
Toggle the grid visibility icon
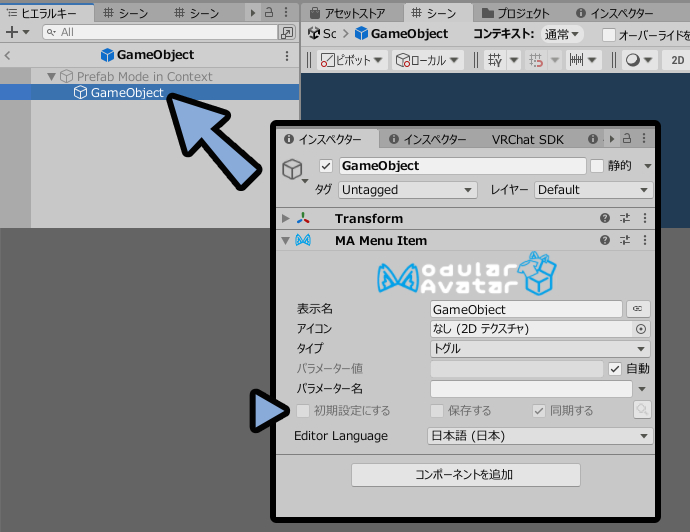(495, 60)
